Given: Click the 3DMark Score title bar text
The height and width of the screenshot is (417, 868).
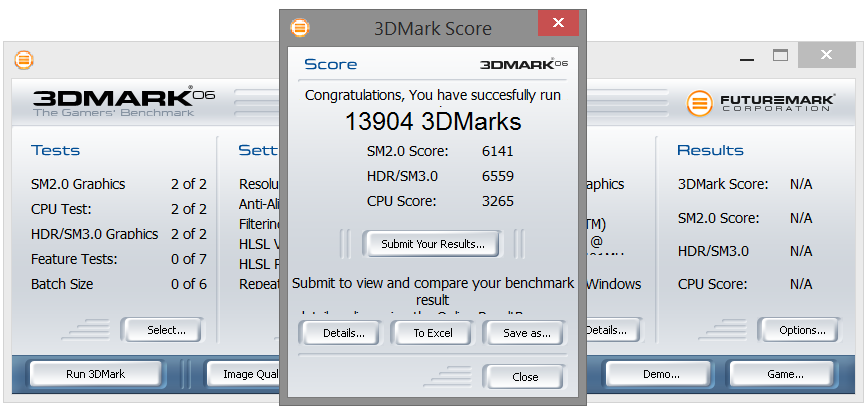Looking at the screenshot, I should 433,28.
